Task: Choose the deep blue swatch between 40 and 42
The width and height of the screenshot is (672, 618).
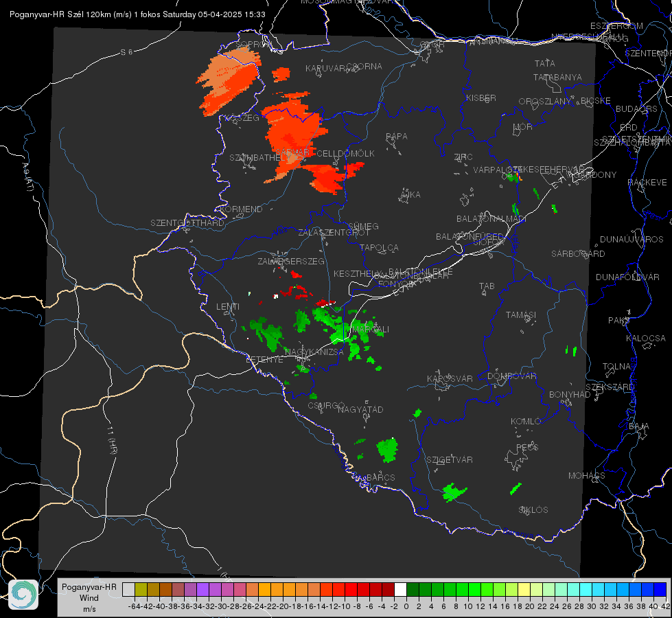Action: click(660, 589)
